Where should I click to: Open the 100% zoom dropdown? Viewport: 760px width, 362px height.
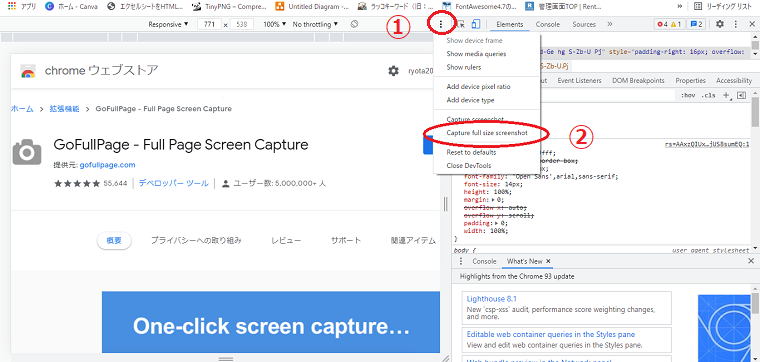point(274,24)
